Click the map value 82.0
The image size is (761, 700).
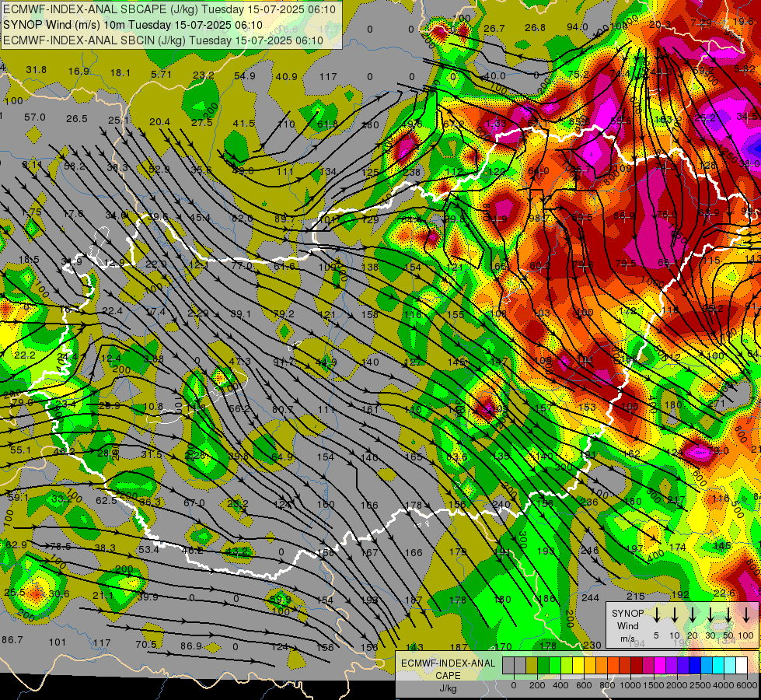tap(242, 219)
